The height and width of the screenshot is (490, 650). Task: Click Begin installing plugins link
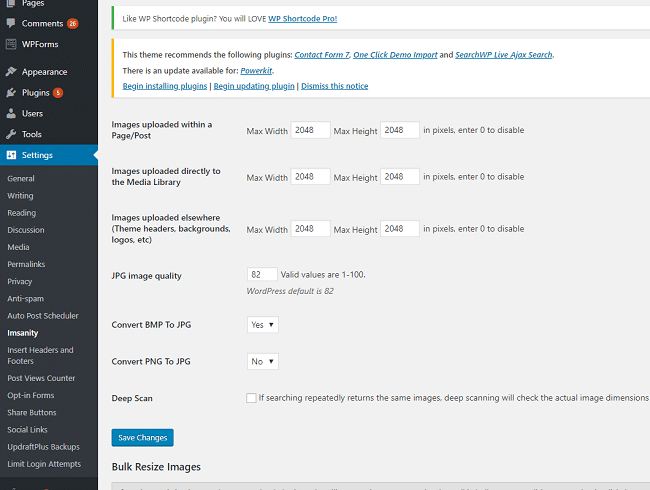tap(165, 86)
